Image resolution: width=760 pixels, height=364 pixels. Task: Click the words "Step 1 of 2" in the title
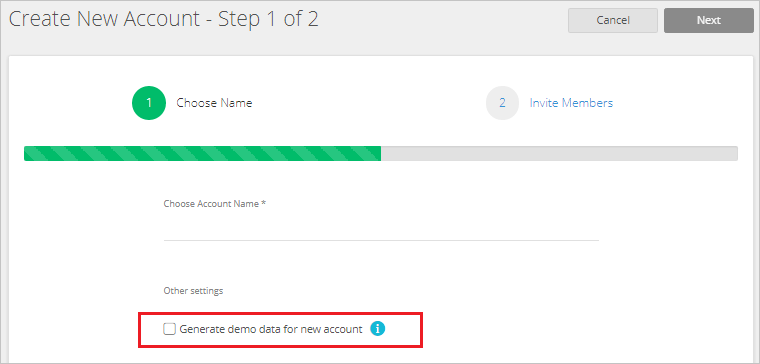(x=269, y=19)
